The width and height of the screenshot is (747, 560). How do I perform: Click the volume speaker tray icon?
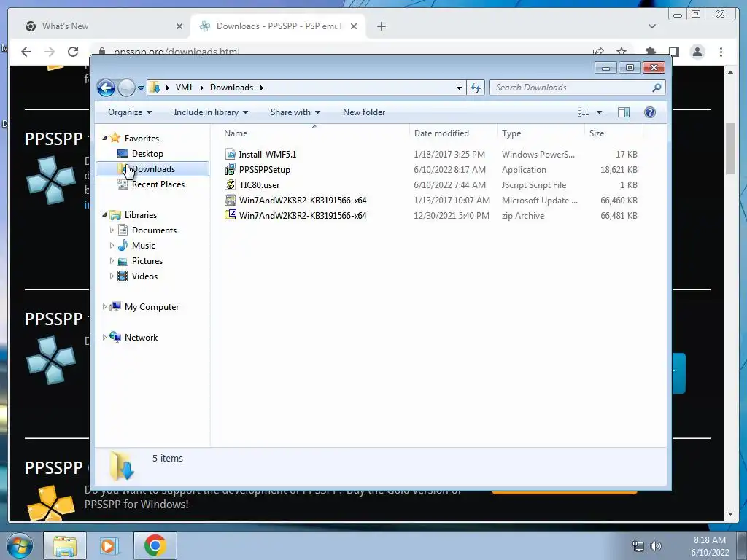coord(656,546)
